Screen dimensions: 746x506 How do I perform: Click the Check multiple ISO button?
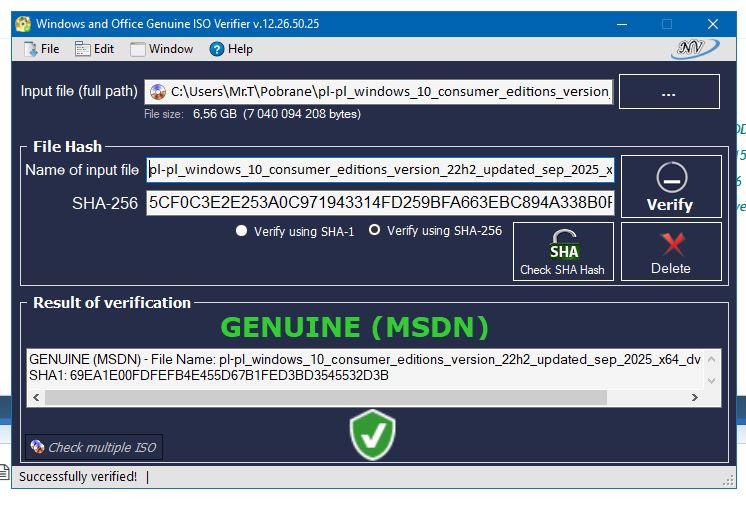point(94,447)
